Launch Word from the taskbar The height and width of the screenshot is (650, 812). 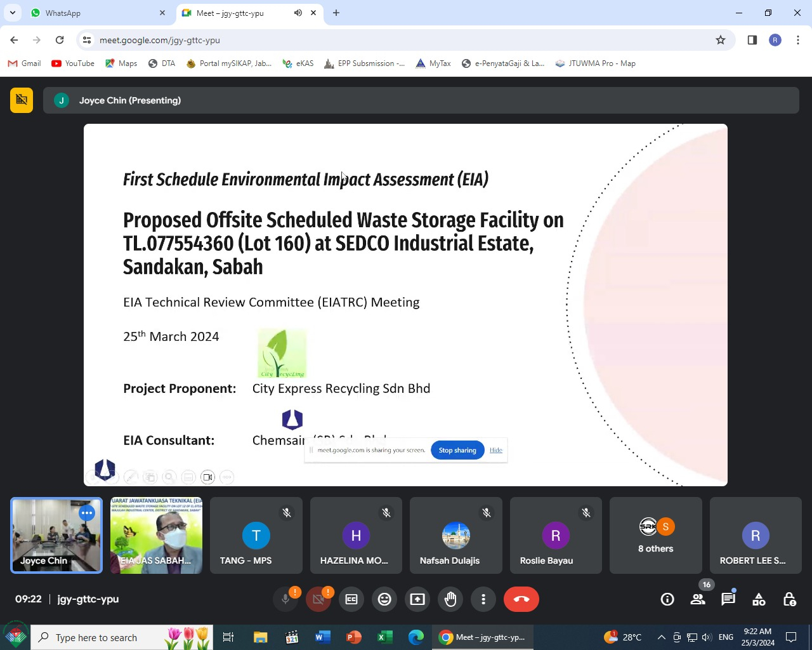[323, 637]
